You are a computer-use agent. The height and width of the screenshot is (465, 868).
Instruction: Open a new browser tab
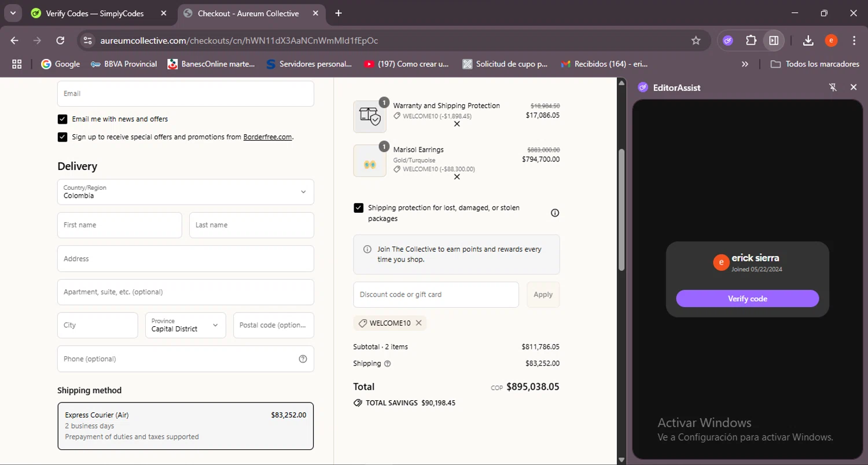(339, 13)
